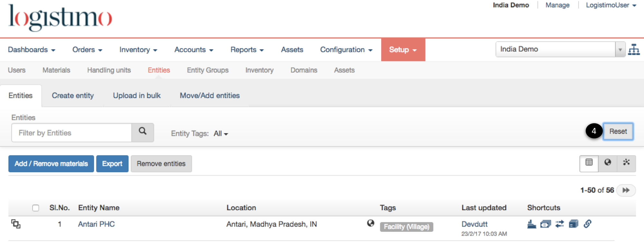Click the Export button
The image size is (644, 242).
pos(112,163)
